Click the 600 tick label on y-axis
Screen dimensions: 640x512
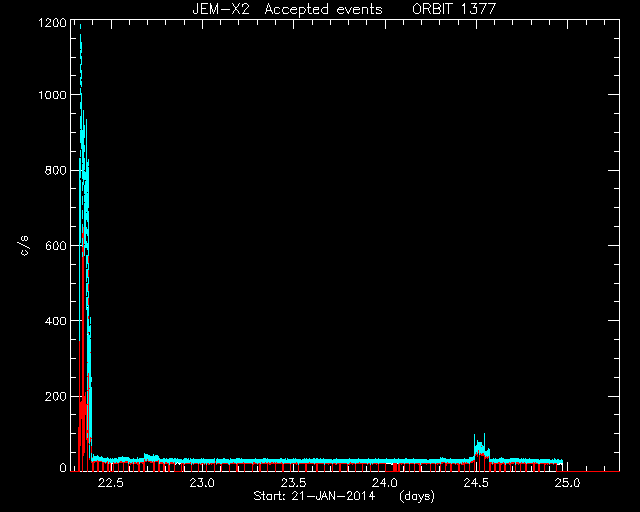(x=56, y=245)
